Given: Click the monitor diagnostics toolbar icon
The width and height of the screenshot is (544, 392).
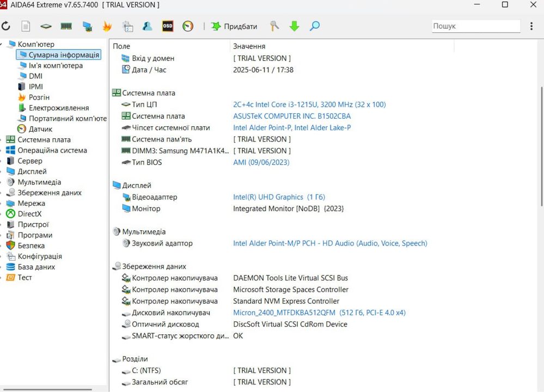Looking at the screenshot, I should 87,26.
